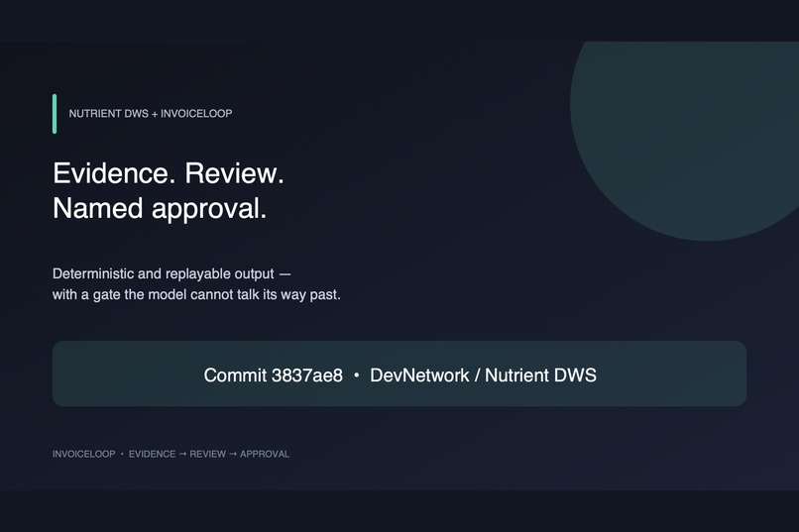Image resolution: width=799 pixels, height=532 pixels.
Task: Click the 'APPROVAL' word in the footer
Action: tap(265, 454)
